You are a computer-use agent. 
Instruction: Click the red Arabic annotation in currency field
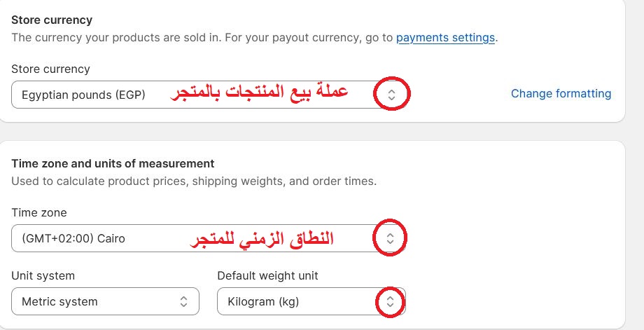(x=259, y=92)
